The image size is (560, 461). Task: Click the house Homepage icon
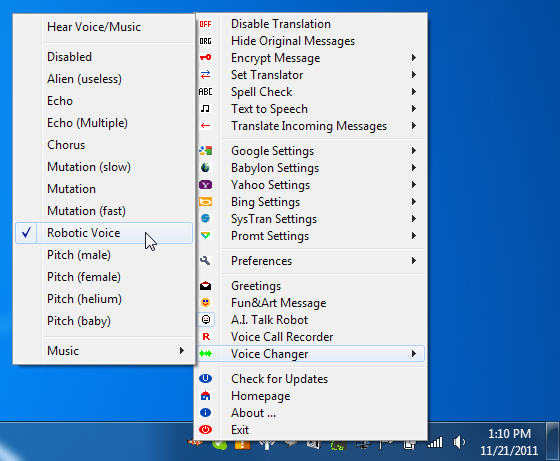point(205,396)
